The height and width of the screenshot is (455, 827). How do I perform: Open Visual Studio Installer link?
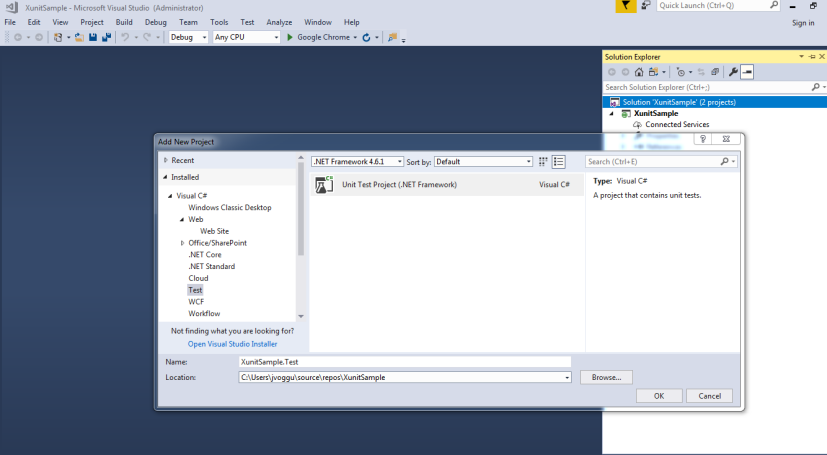(x=233, y=344)
